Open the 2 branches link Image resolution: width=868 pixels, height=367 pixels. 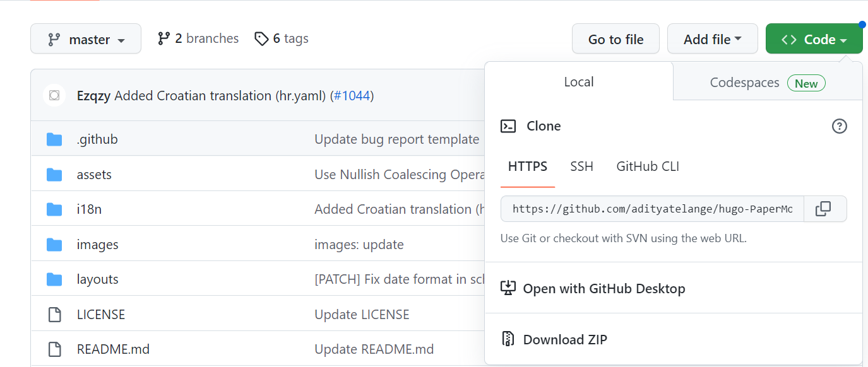pos(198,38)
